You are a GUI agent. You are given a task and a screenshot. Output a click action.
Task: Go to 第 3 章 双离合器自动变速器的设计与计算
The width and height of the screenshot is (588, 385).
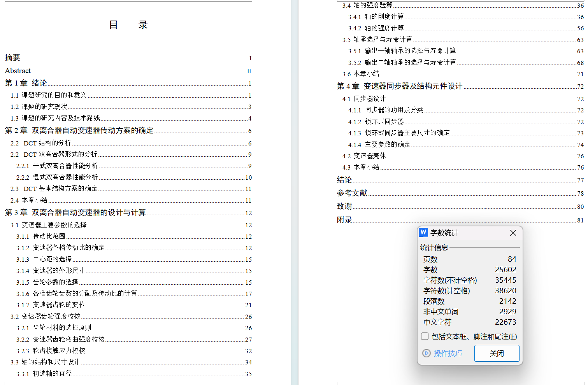click(x=128, y=212)
